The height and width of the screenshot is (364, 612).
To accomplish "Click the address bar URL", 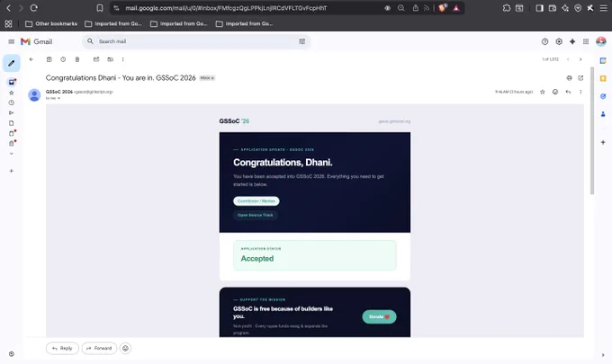I will coord(226,8).
